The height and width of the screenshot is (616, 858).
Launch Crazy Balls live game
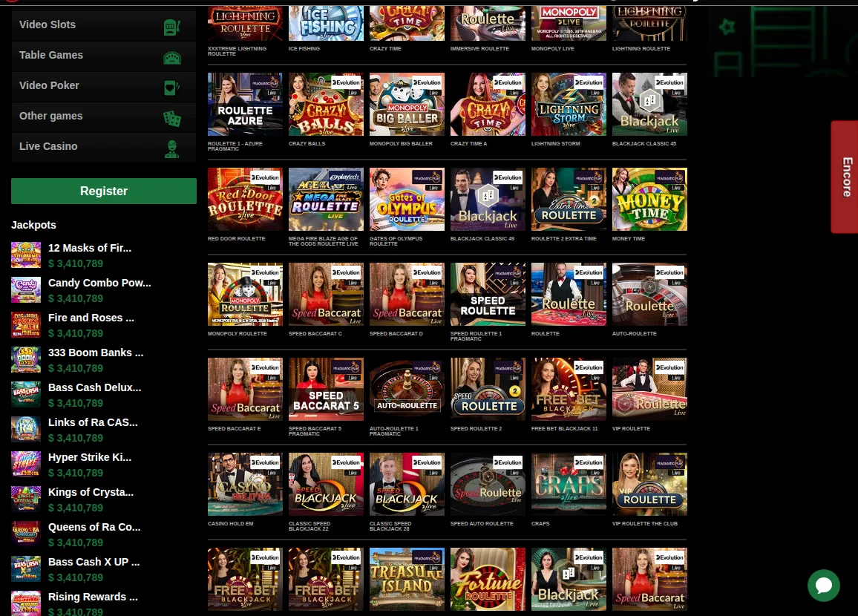[x=326, y=105]
